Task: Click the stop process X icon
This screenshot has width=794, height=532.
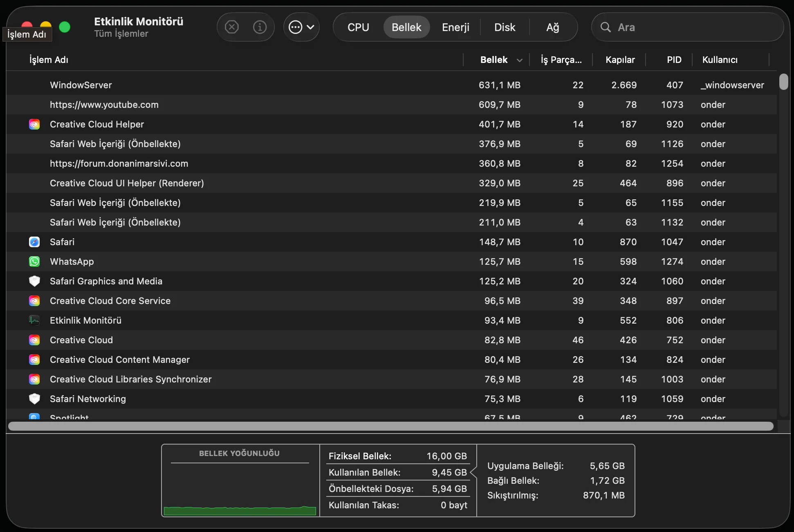Action: tap(232, 27)
